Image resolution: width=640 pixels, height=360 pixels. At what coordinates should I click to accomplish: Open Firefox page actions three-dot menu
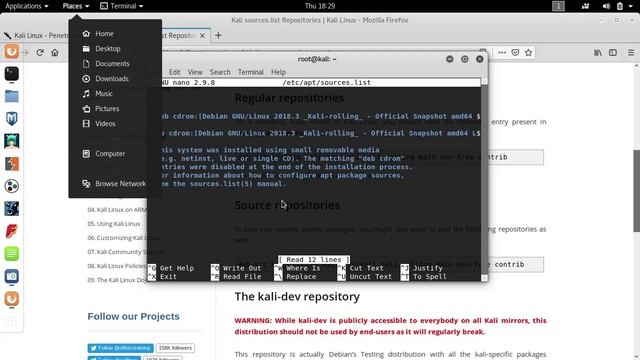(x=502, y=53)
